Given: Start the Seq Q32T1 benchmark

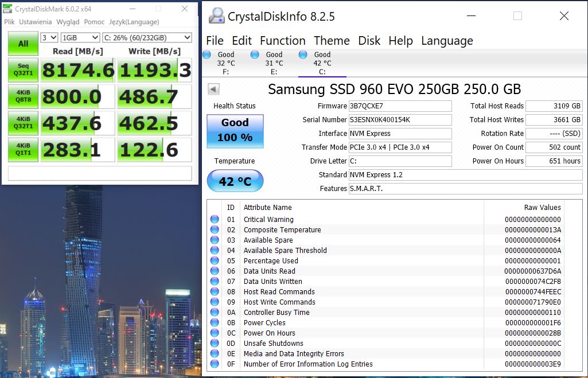Looking at the screenshot, I should (x=24, y=70).
